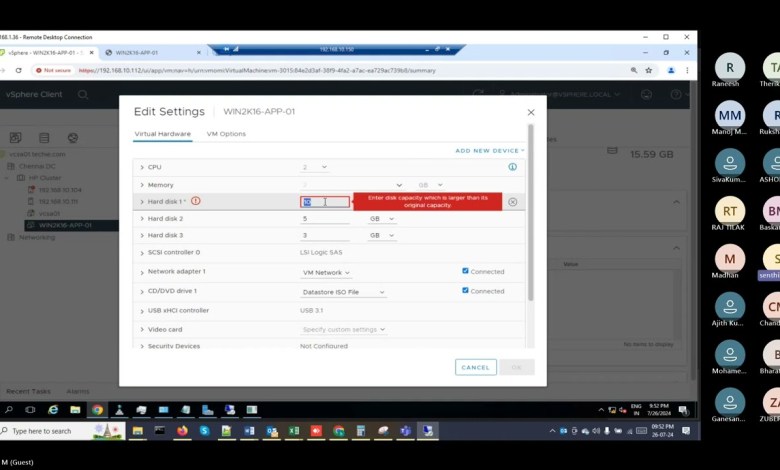This screenshot has width=780, height=470.
Task: Open Internet Explorer in remote taskbar
Action: pyautogui.click(x=53, y=410)
